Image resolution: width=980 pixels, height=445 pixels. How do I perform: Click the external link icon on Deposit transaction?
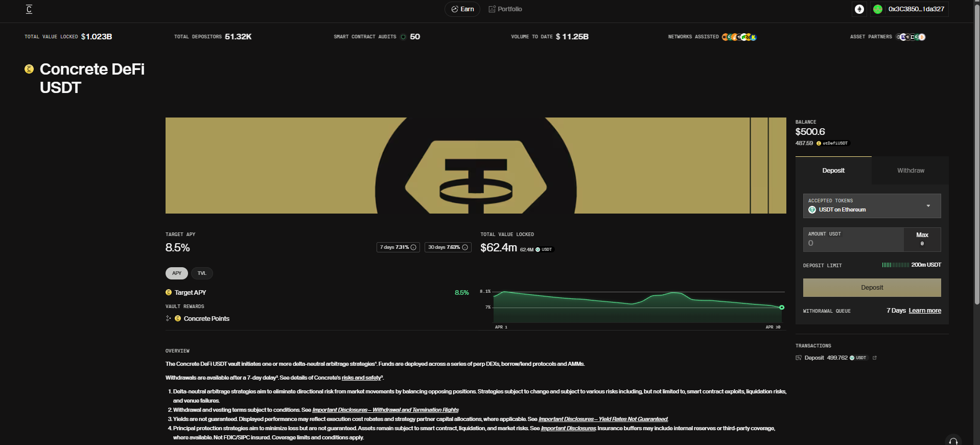[x=875, y=358]
